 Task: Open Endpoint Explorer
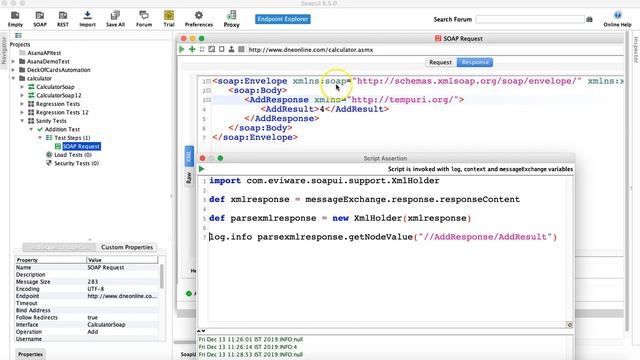tap(283, 19)
